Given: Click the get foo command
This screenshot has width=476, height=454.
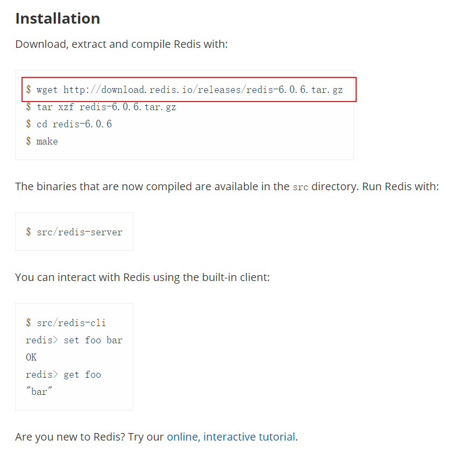Looking at the screenshot, I should point(82,374).
